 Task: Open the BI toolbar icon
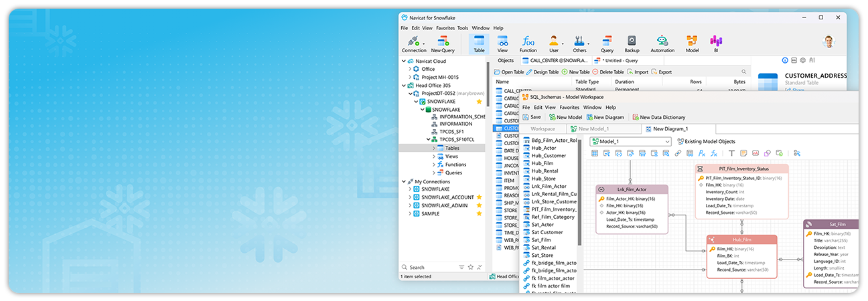click(x=716, y=44)
